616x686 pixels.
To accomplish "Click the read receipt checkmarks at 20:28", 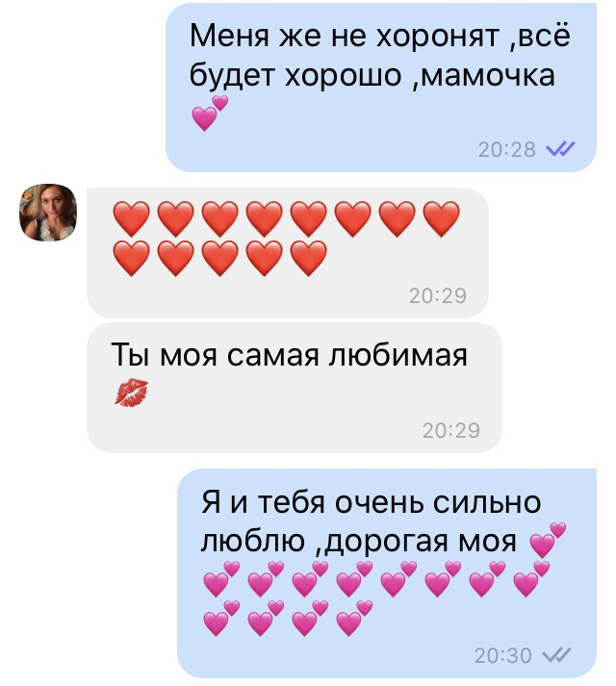I will coord(560,149).
